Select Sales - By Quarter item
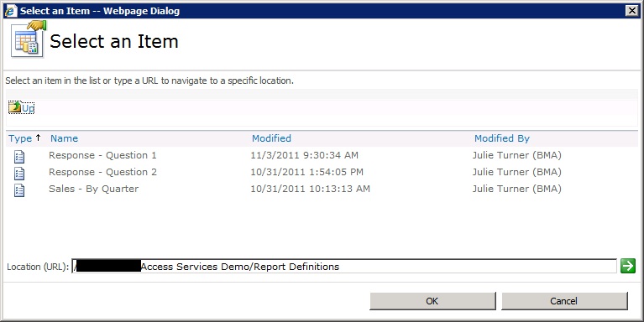 pyautogui.click(x=94, y=190)
